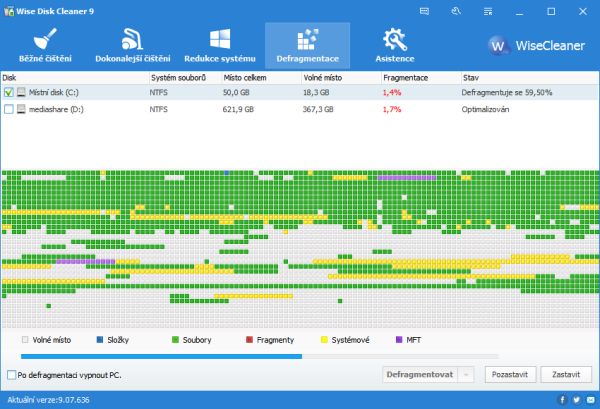Switch to the Defragmentace tab
Image resolution: width=600 pixels, height=409 pixels.
click(308, 46)
